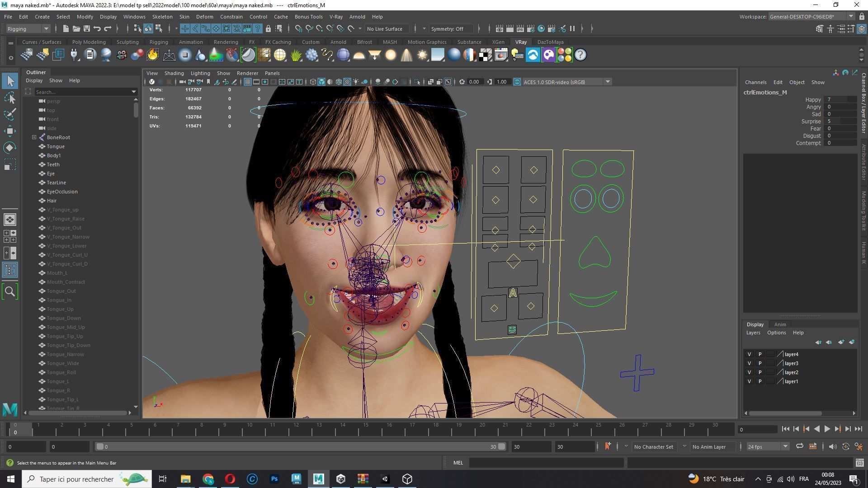The height and width of the screenshot is (488, 868).
Task: Expand the BoneRoot node in Outliner
Action: coord(34,137)
